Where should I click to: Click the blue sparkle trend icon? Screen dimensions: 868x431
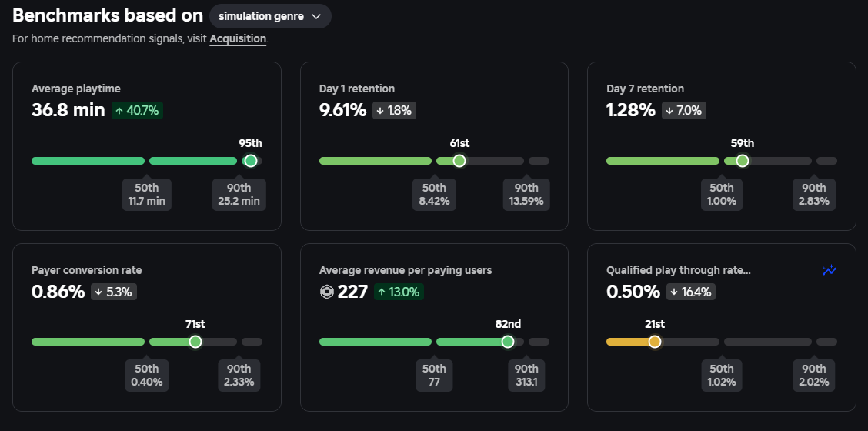[x=830, y=270]
